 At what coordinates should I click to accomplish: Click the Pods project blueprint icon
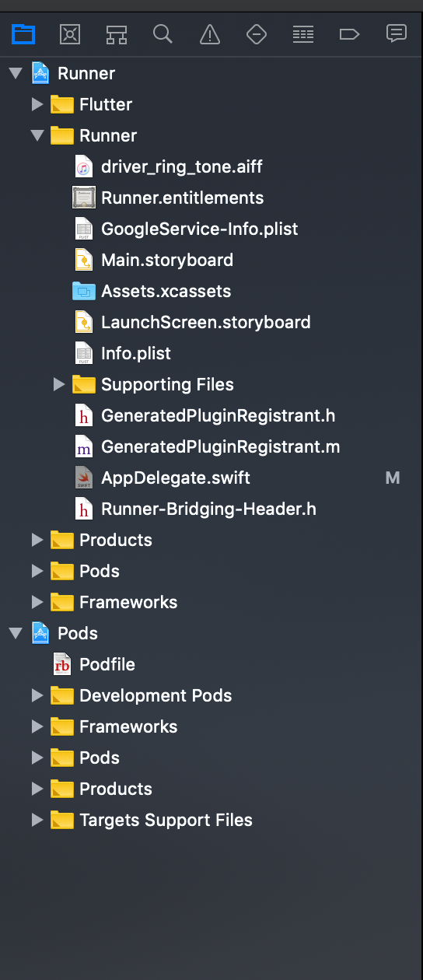tap(40, 634)
